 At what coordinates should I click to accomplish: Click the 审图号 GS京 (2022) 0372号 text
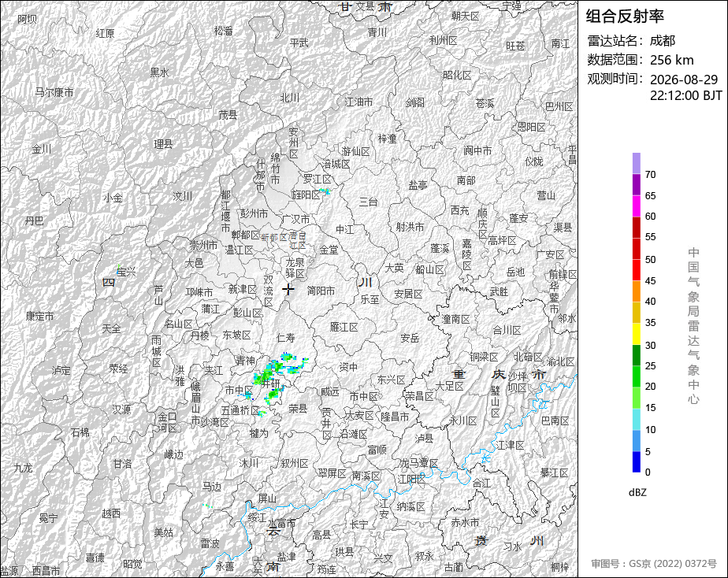pos(654,564)
